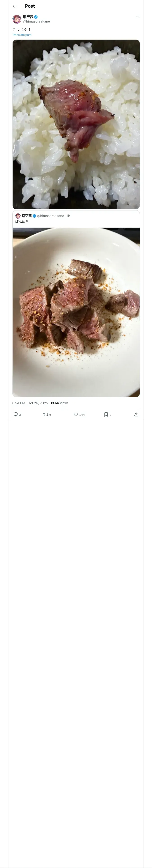
Task: Click the back arrow icon
Action: 15,6
